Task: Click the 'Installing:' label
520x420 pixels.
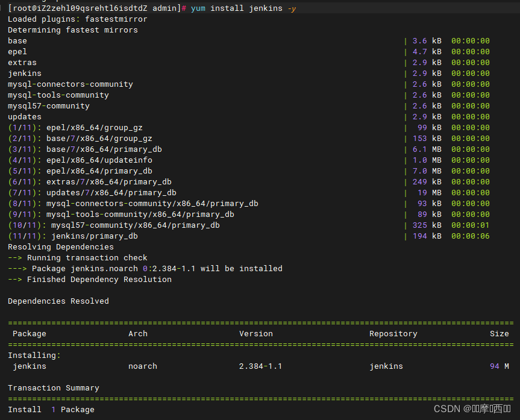Action: point(34,356)
